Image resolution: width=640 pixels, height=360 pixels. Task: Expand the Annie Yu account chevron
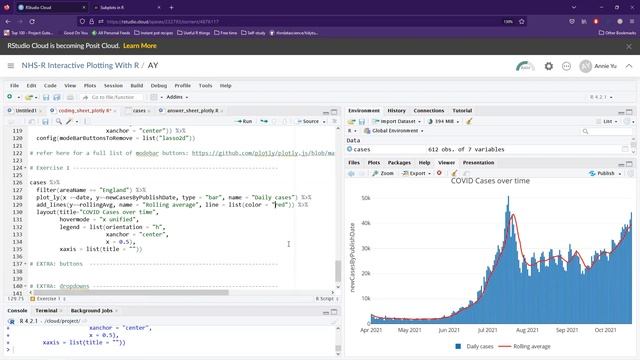pyautogui.click(x=629, y=66)
